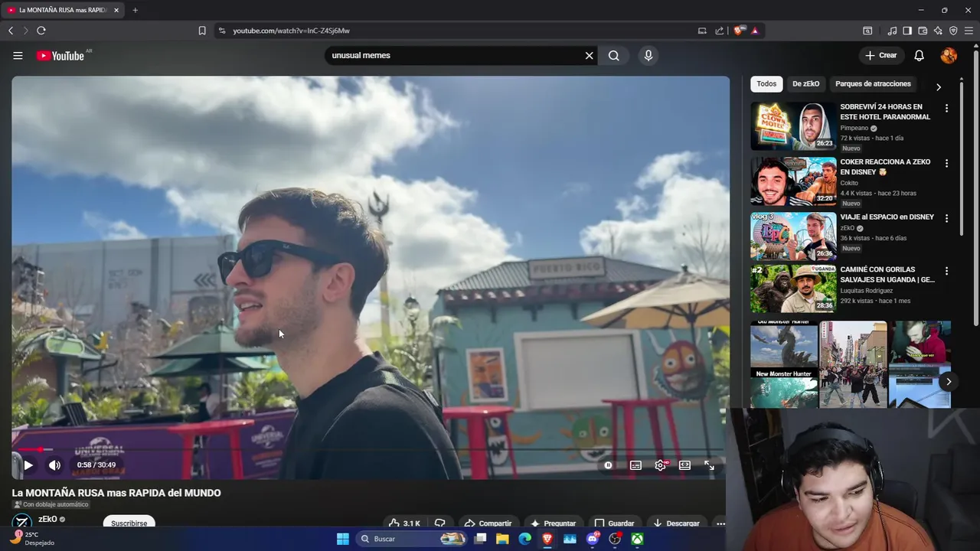Viewport: 980px width, 551px height.
Task: Open Brave Leo AI sparkle icon
Action: click(938, 31)
